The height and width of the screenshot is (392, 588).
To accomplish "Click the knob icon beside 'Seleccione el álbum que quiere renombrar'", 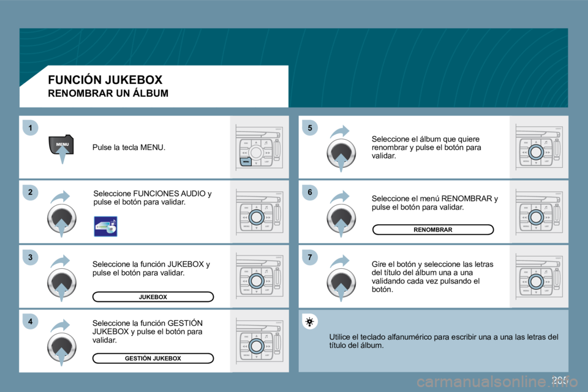I will (x=341, y=153).
